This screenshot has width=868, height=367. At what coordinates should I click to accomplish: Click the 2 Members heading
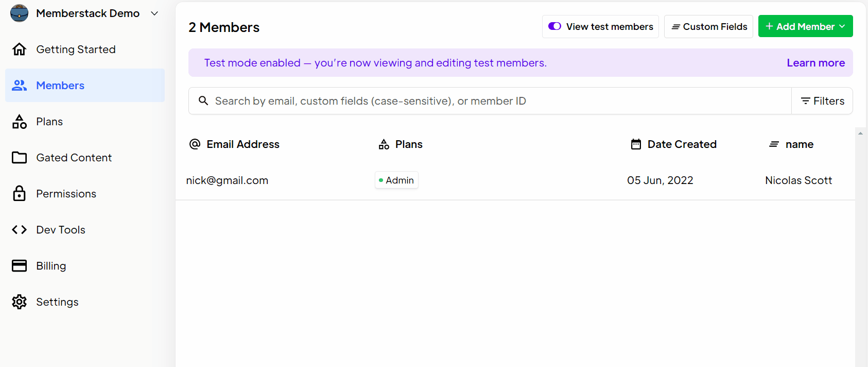[224, 27]
